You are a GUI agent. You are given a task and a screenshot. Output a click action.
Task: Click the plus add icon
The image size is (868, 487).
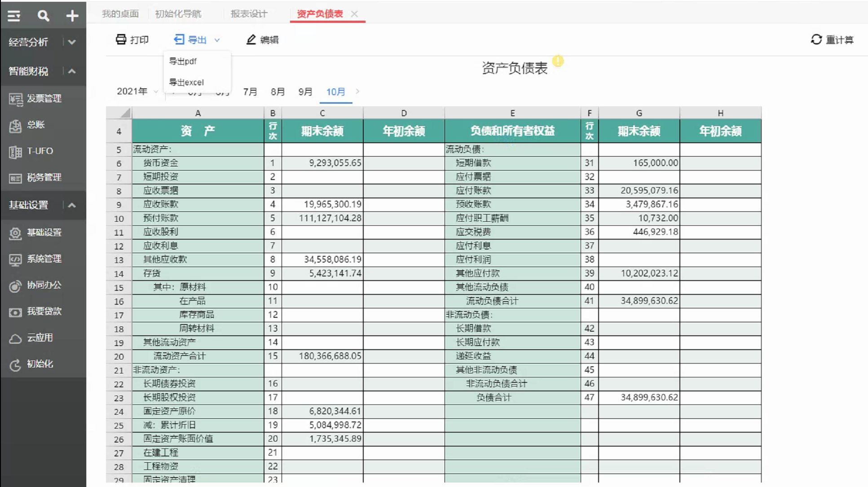tap(72, 16)
